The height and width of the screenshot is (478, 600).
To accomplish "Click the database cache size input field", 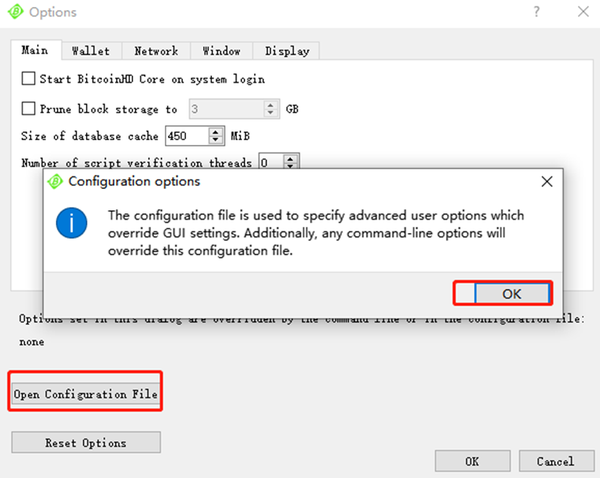I will coord(192,135).
